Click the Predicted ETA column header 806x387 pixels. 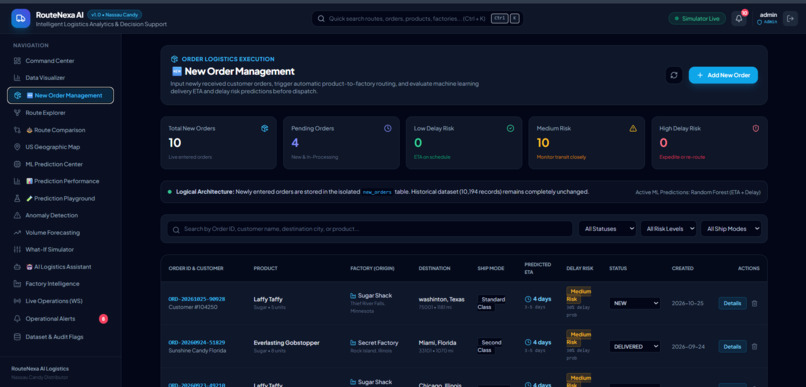(x=538, y=268)
